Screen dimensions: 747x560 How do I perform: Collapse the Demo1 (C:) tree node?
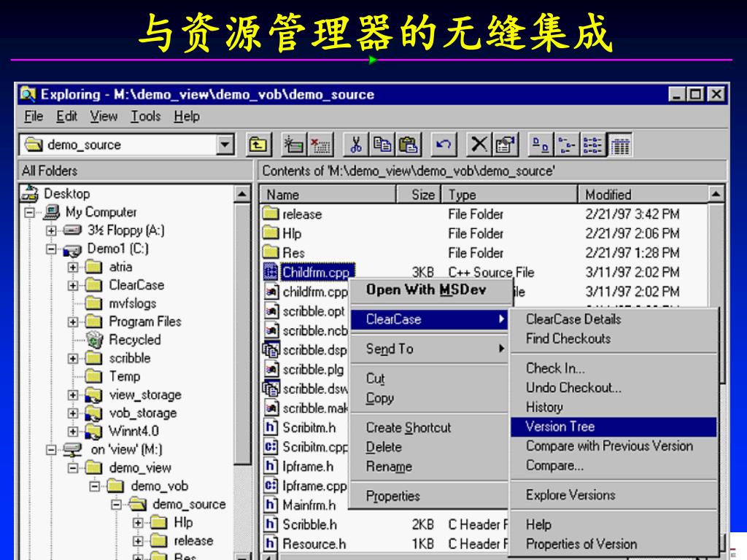tap(51, 249)
